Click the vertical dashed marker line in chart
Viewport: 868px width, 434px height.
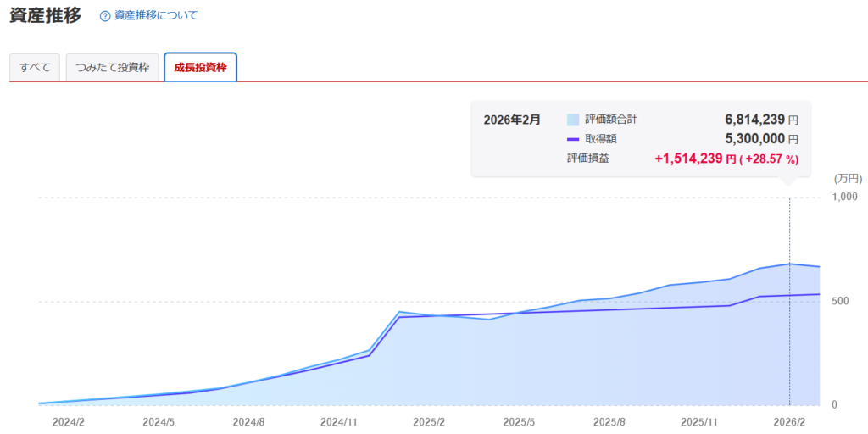(790, 339)
